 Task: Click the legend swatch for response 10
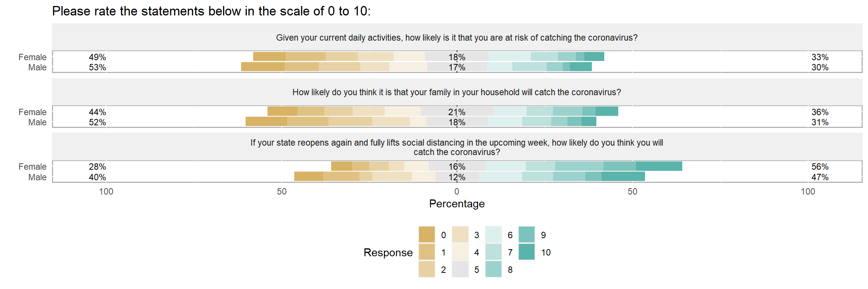point(526,252)
